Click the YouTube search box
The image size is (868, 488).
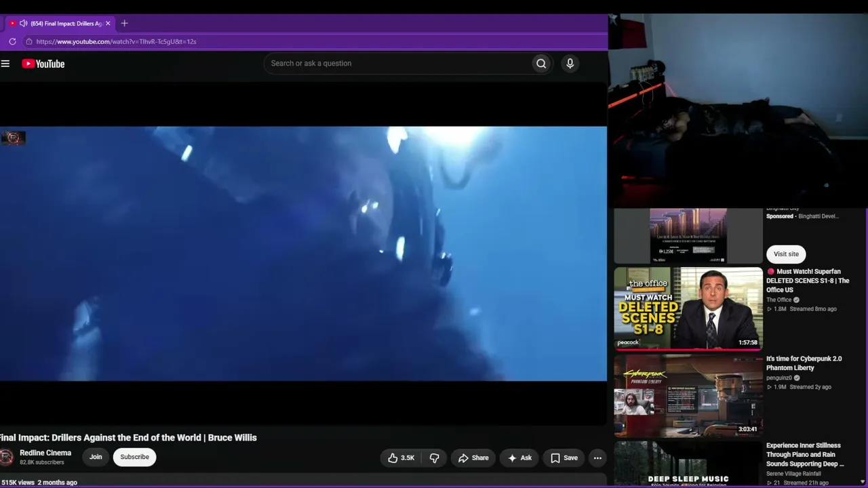[x=397, y=64]
